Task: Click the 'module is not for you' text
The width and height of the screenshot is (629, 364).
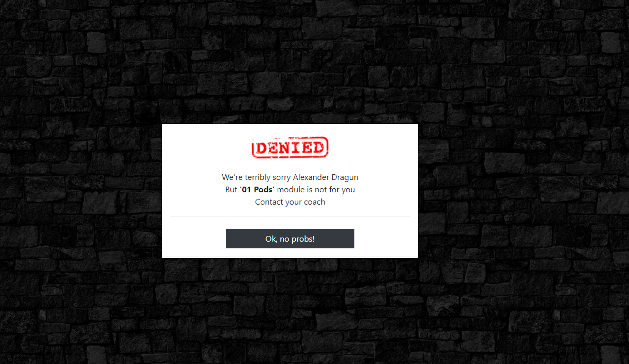Action: [x=316, y=189]
